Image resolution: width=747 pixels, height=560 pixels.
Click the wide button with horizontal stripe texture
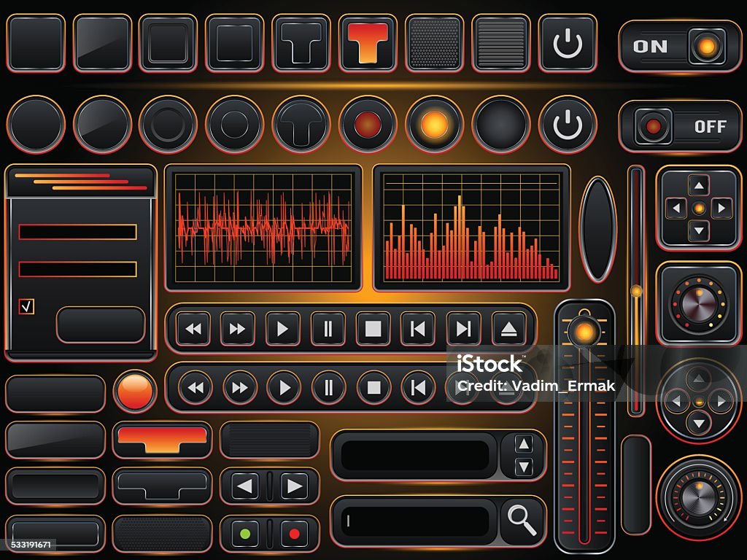270,440
